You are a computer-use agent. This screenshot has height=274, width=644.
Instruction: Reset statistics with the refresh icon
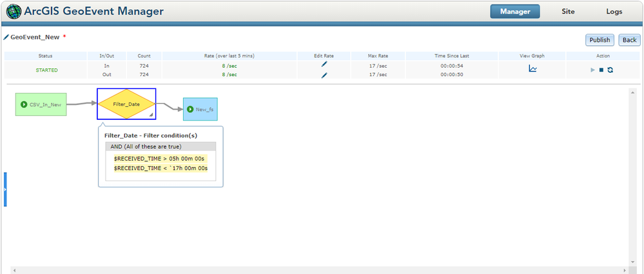[610, 70]
